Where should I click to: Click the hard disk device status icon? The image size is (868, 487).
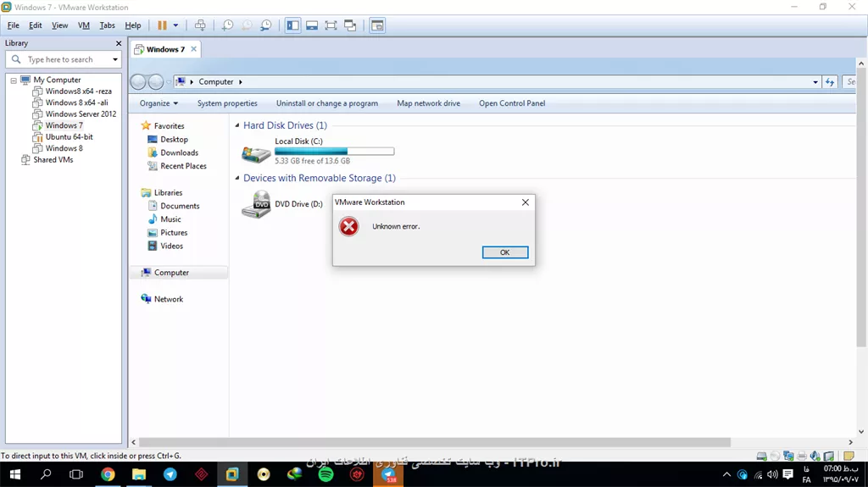[762, 456]
